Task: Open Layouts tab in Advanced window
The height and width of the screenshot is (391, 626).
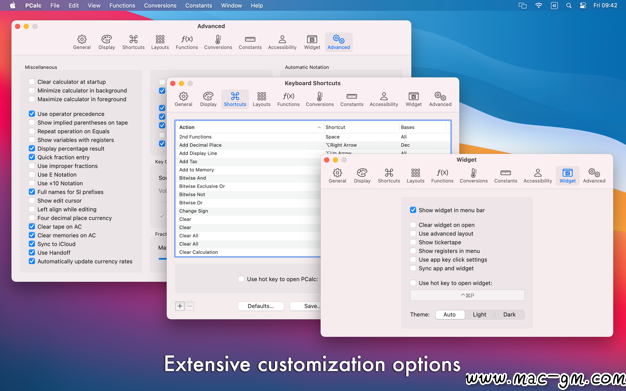Action: click(x=160, y=42)
